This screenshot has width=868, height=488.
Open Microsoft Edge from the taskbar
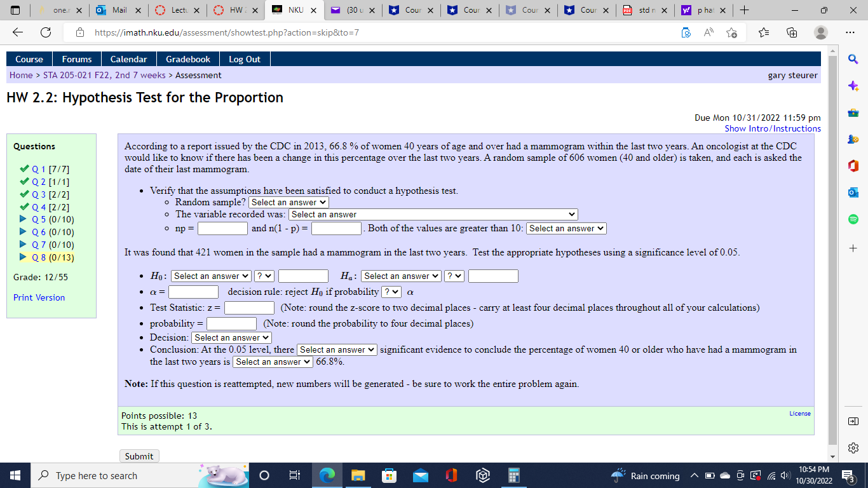(x=327, y=475)
